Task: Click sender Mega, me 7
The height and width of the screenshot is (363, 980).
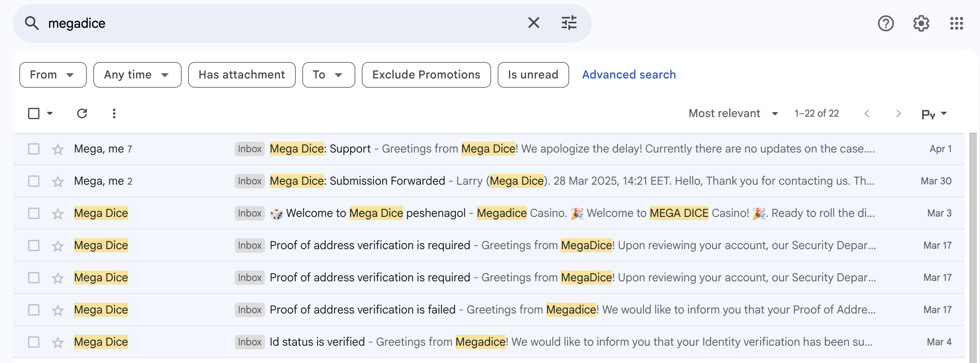Action: click(103, 149)
